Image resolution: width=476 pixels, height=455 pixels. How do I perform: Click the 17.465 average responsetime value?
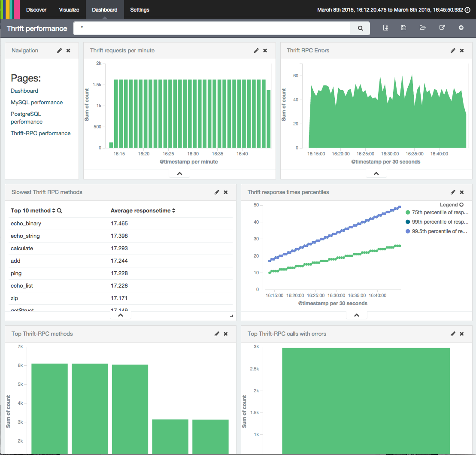coord(119,223)
